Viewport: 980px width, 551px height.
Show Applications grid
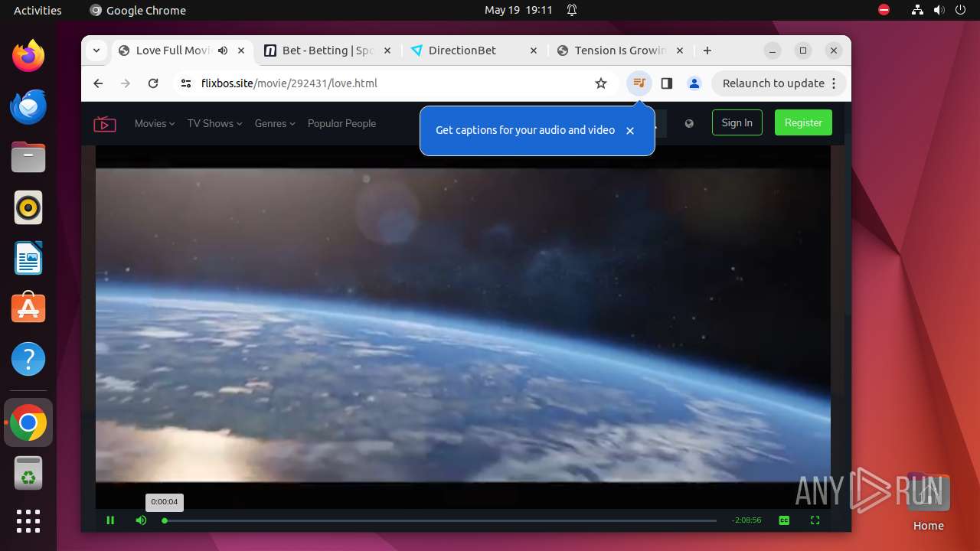point(28,521)
